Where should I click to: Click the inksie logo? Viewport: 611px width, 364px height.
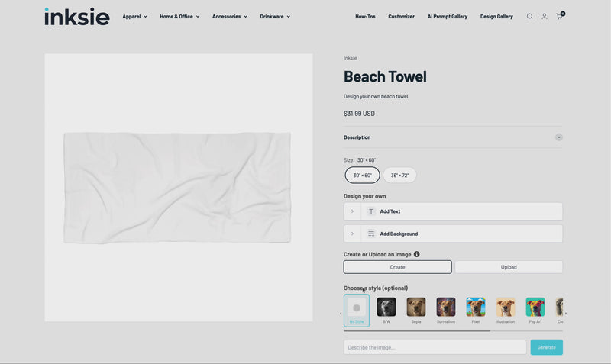coord(76,16)
